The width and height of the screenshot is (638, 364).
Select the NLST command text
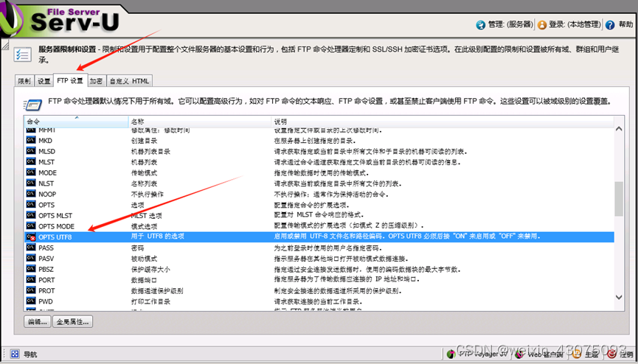click(x=46, y=183)
